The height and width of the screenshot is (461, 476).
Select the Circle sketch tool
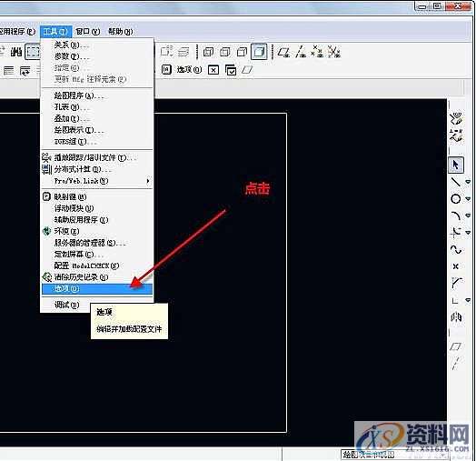(x=456, y=199)
